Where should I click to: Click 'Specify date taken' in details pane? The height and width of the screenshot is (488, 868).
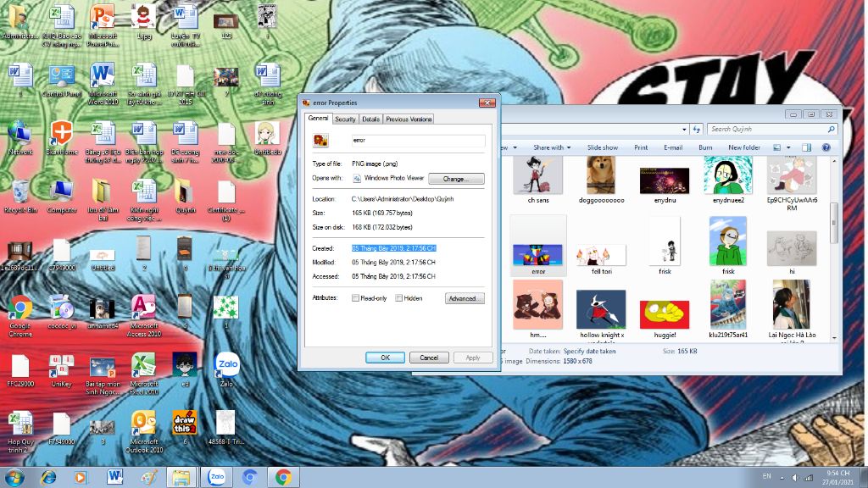pos(589,352)
